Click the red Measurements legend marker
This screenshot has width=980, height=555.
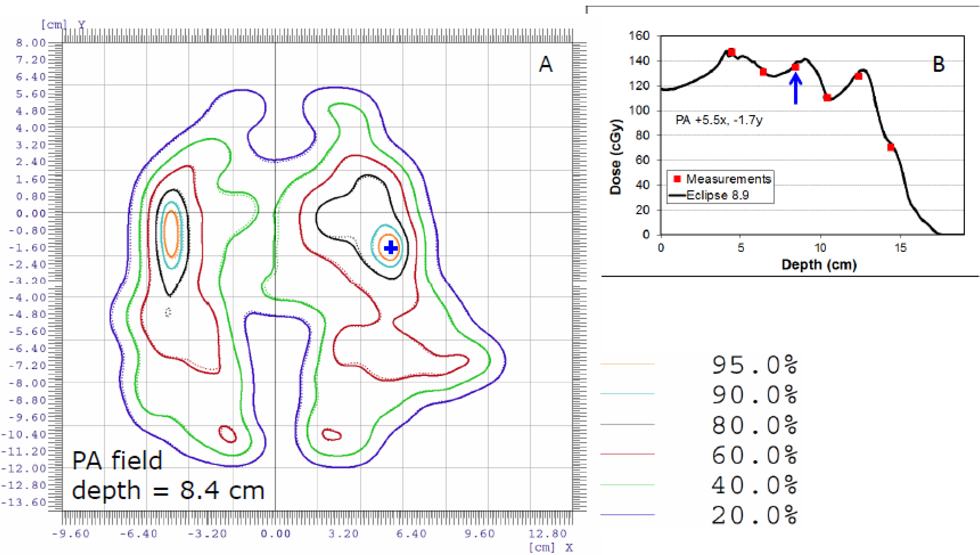tap(677, 179)
